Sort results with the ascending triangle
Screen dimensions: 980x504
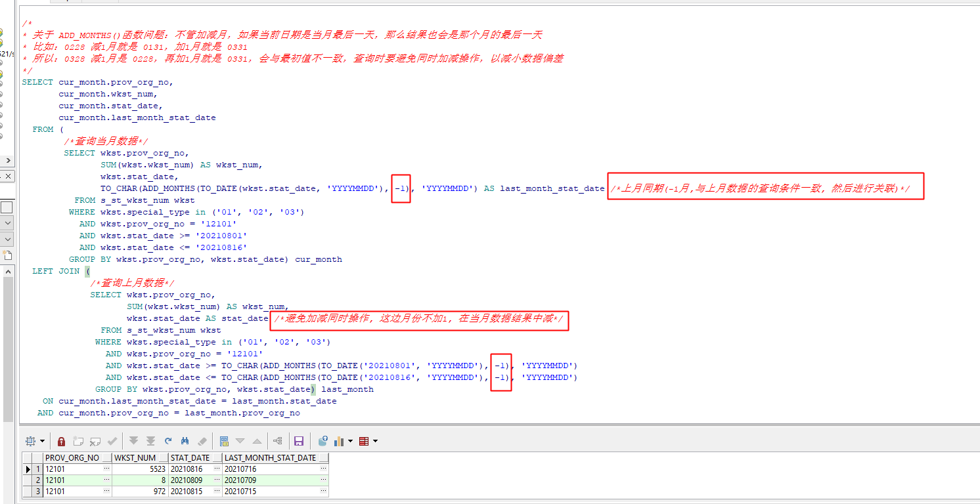[x=256, y=440]
